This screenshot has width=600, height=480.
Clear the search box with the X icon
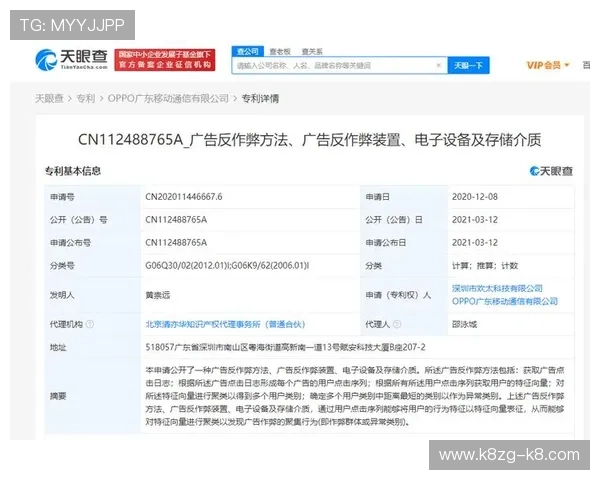point(439,65)
